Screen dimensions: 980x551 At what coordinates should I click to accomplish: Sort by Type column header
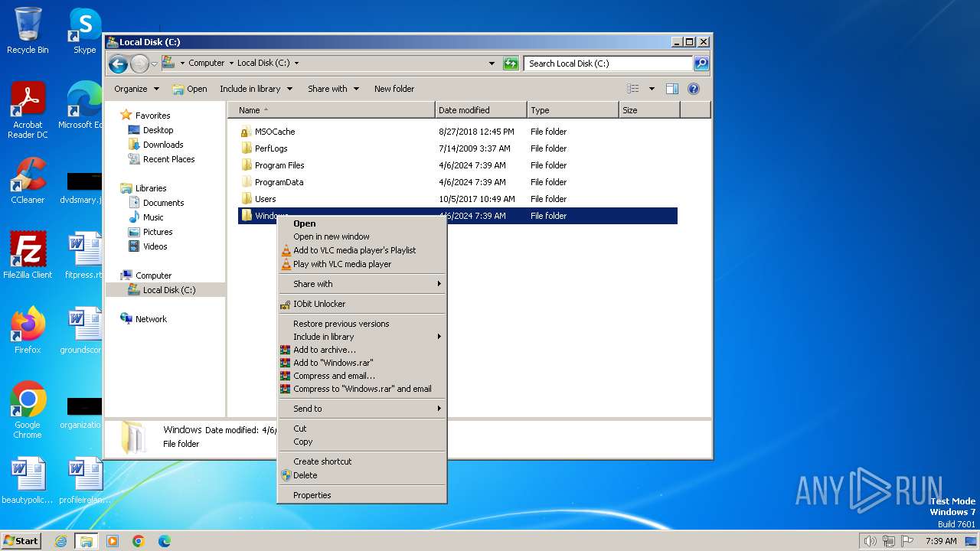573,110
